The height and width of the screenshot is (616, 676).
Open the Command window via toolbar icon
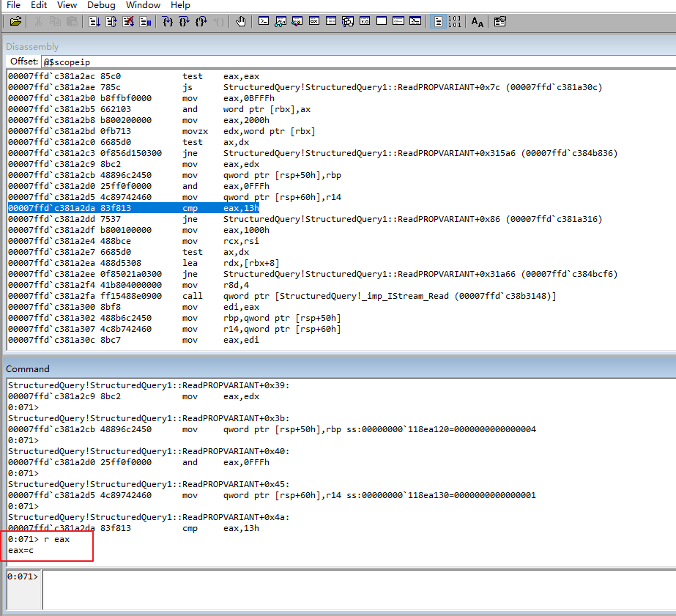point(264,21)
